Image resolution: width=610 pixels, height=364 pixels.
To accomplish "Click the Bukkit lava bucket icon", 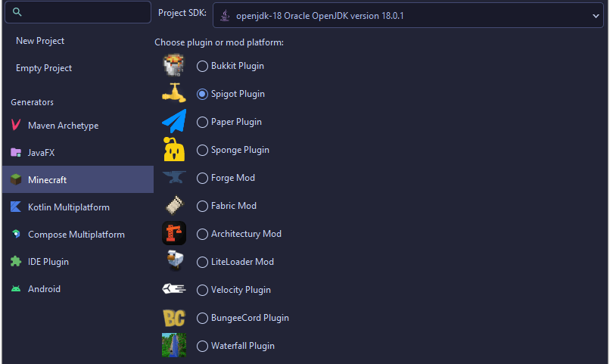I will [173, 65].
